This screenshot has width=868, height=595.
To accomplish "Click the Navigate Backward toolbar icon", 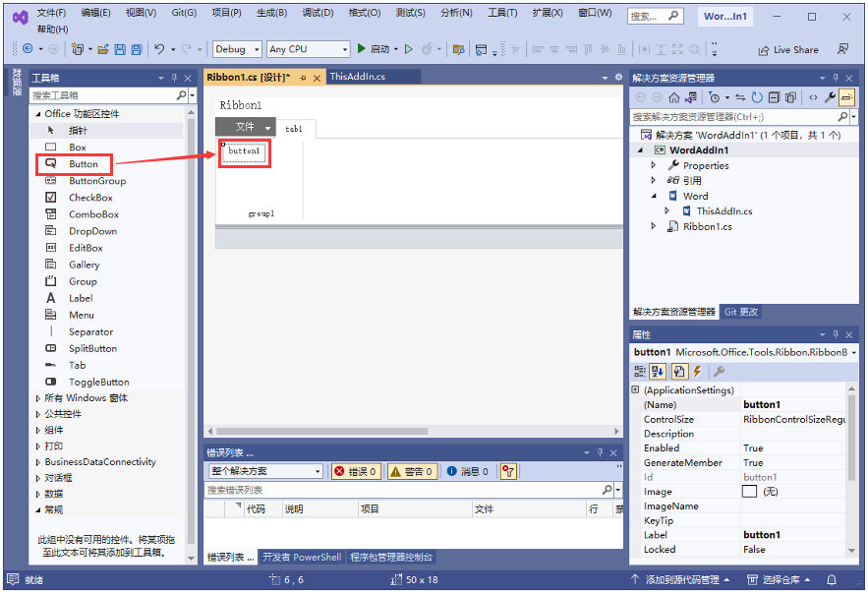I will coord(28,49).
